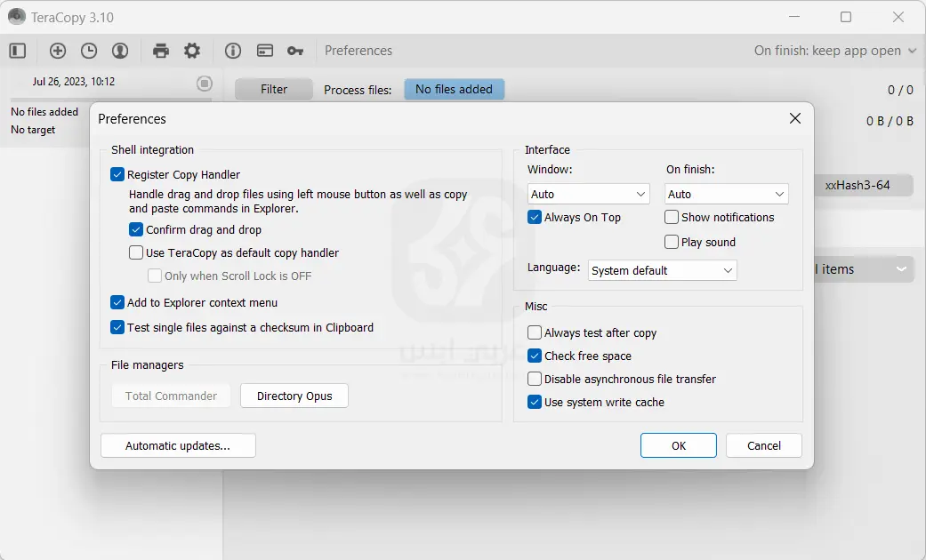This screenshot has width=926, height=560.
Task: Click the printer icon in toolbar
Action: click(161, 51)
